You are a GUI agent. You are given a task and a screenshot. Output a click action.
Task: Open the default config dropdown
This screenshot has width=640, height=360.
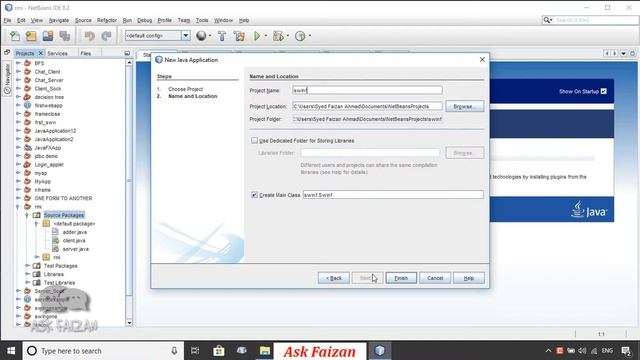click(x=185, y=36)
